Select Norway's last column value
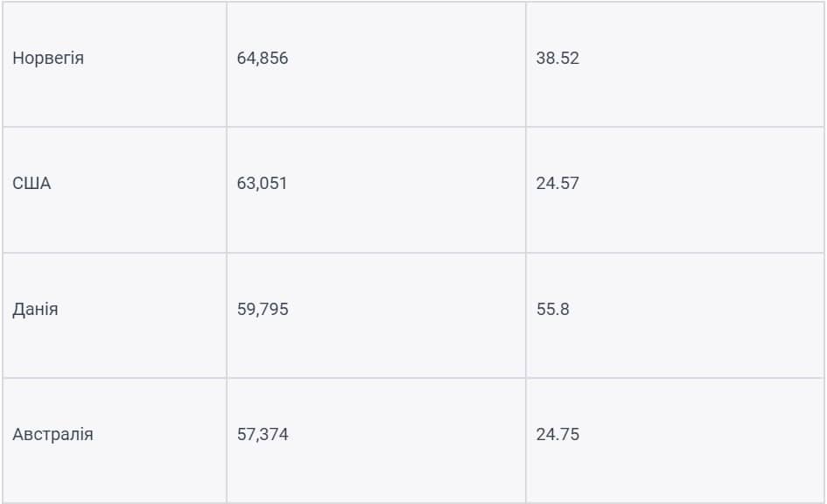Screen dimensions: 827x504 coord(557,58)
